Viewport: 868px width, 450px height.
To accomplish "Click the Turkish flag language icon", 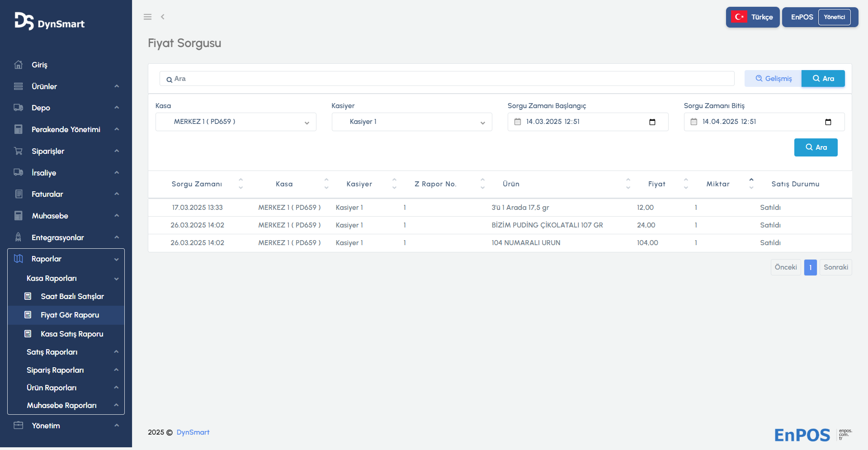I will [739, 17].
